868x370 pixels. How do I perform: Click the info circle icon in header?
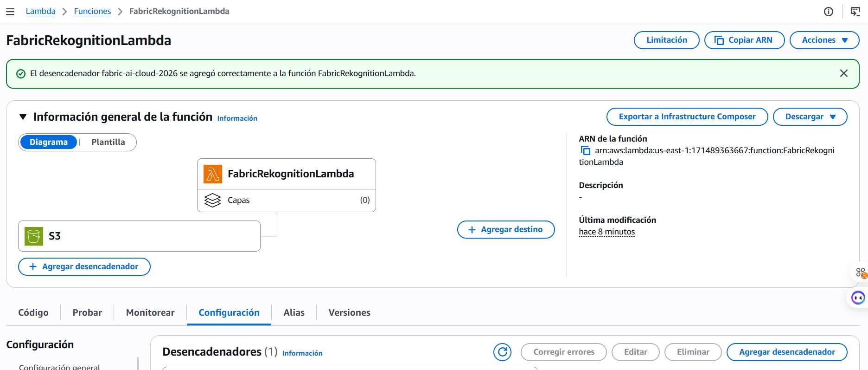point(829,12)
